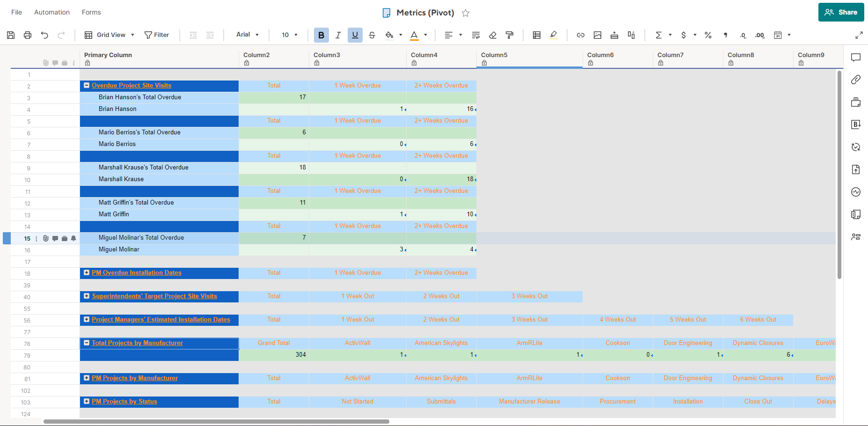868x426 pixels.
Task: Open the text color picker
Action: (x=418, y=35)
